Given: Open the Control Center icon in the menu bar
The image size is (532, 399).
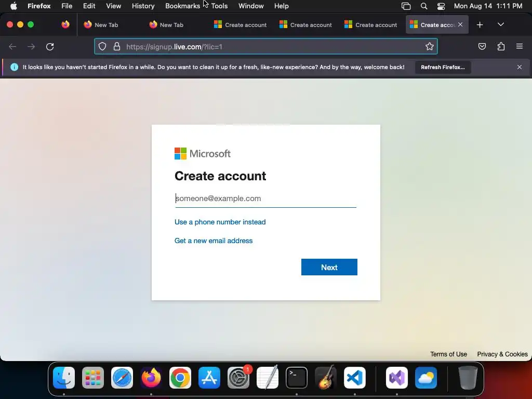Looking at the screenshot, I should click(441, 6).
